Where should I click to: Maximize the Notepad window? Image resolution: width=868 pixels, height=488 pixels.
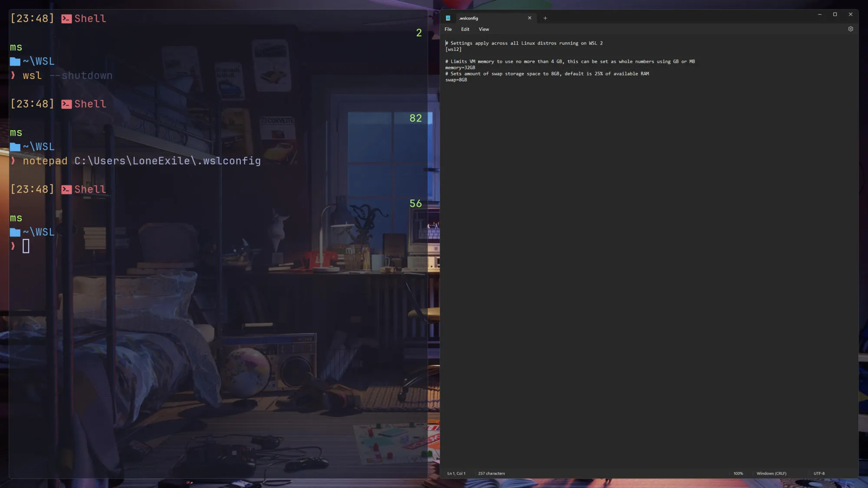pos(835,14)
